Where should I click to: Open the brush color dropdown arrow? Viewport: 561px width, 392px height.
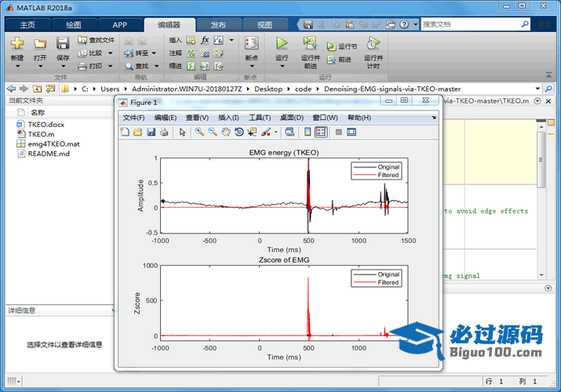pyautogui.click(x=275, y=132)
